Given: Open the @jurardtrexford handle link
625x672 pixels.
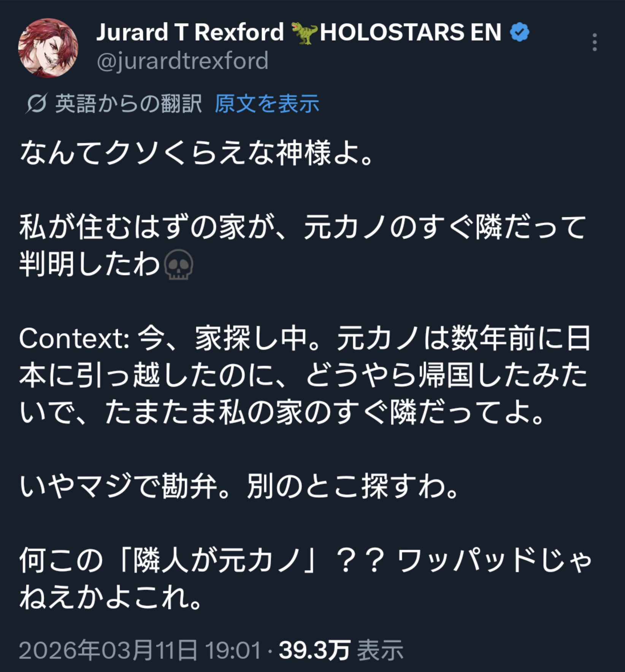Looking at the screenshot, I should click(182, 61).
